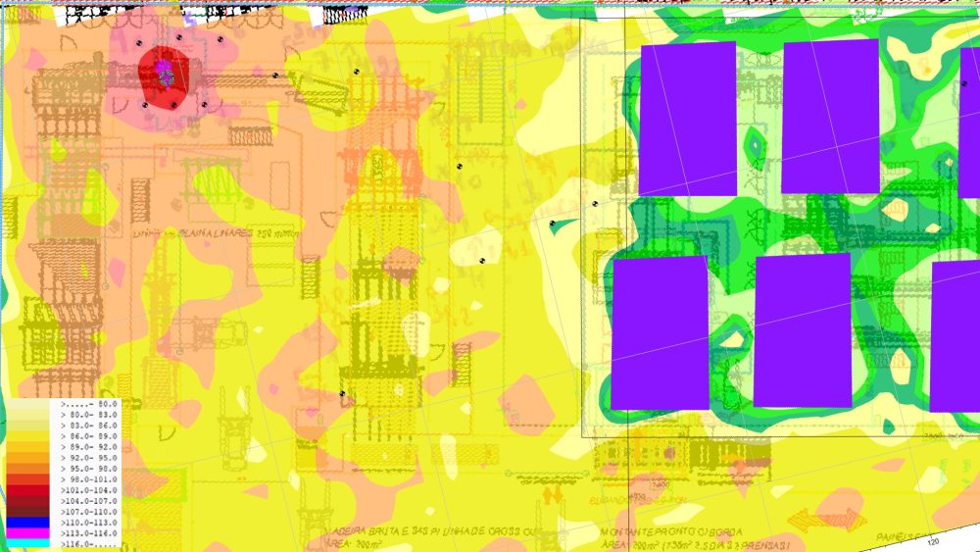Click the dark red 104.0-107.0 legend swatch
Image resolution: width=980 pixels, height=552 pixels.
27,501
